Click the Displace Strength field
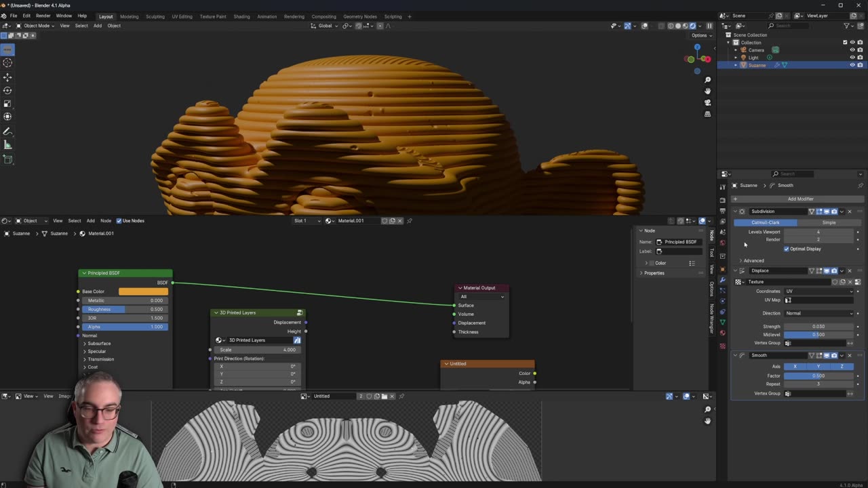The image size is (868, 488). (x=818, y=327)
